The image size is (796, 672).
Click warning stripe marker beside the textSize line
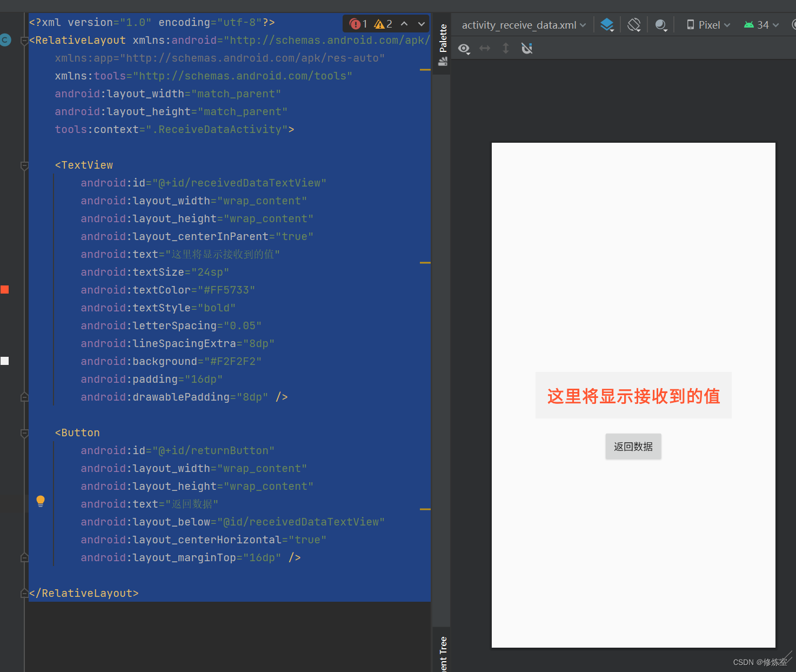click(425, 263)
